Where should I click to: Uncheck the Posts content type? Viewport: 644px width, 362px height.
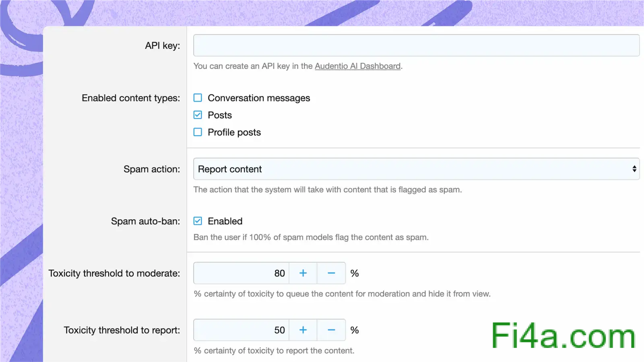[198, 115]
